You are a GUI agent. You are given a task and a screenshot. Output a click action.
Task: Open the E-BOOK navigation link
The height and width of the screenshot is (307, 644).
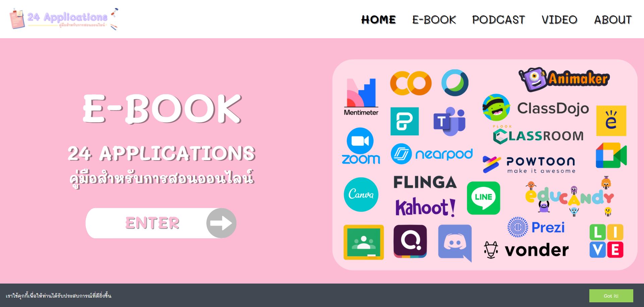pyautogui.click(x=434, y=20)
